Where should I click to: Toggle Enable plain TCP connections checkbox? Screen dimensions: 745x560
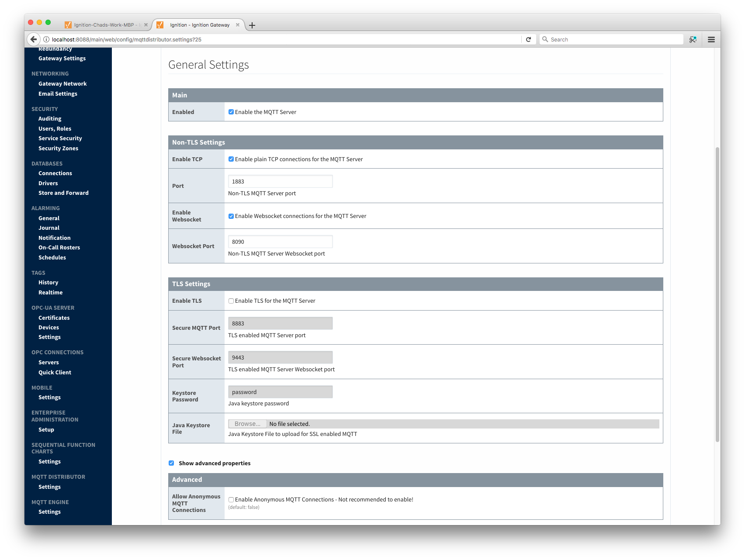231,159
